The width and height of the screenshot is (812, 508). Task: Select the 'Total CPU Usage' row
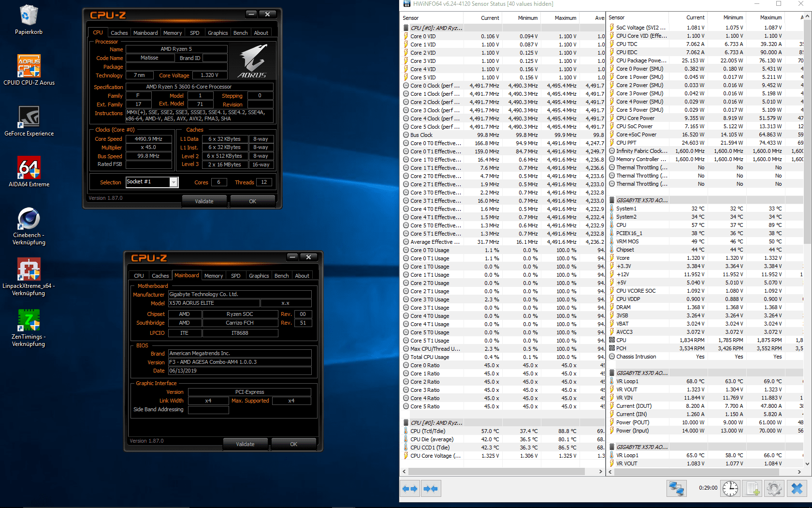(x=503, y=357)
